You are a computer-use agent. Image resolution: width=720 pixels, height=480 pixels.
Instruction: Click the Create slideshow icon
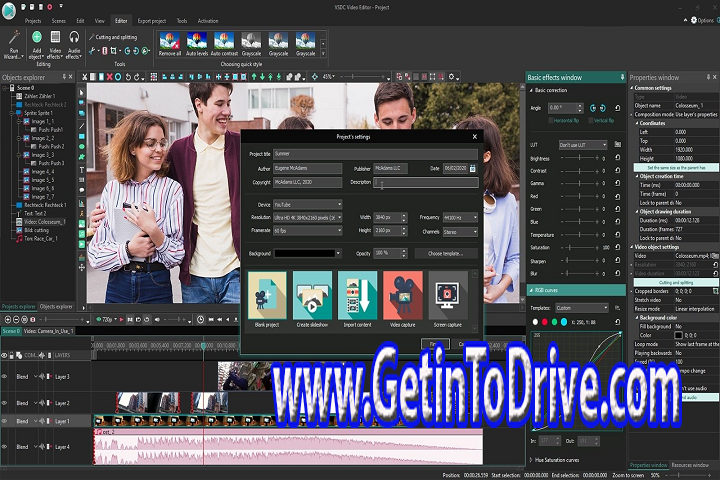point(312,295)
